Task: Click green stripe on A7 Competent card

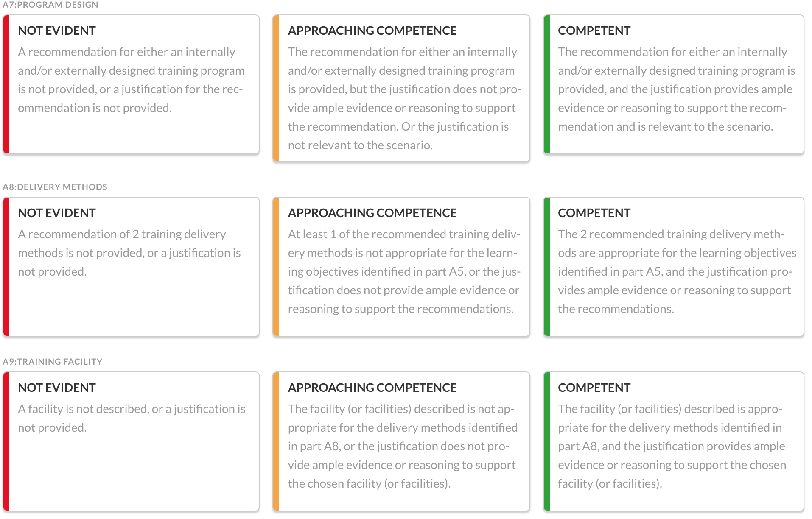Action: [x=547, y=84]
